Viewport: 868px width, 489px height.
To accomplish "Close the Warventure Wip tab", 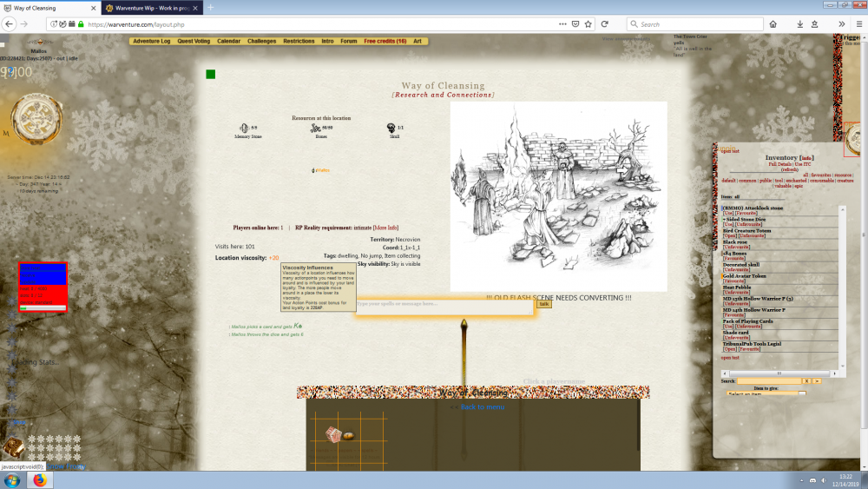I will [x=194, y=9].
